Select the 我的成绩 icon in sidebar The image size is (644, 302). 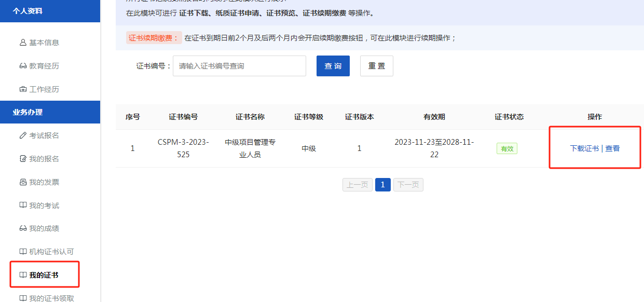[x=22, y=228]
